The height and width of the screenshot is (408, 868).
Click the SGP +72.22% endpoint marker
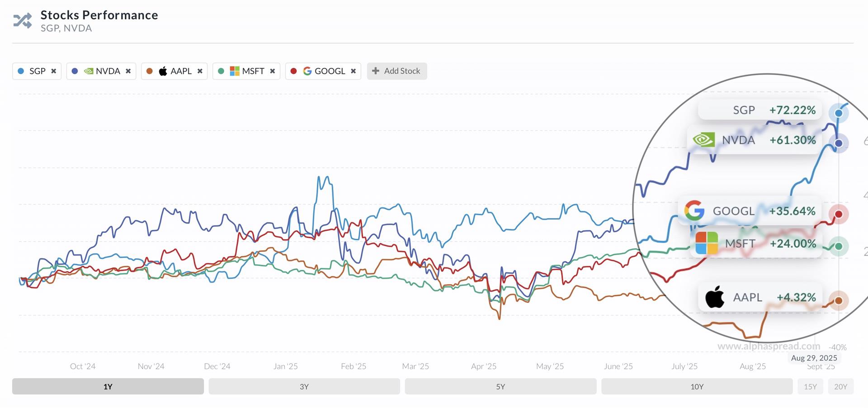pyautogui.click(x=839, y=113)
